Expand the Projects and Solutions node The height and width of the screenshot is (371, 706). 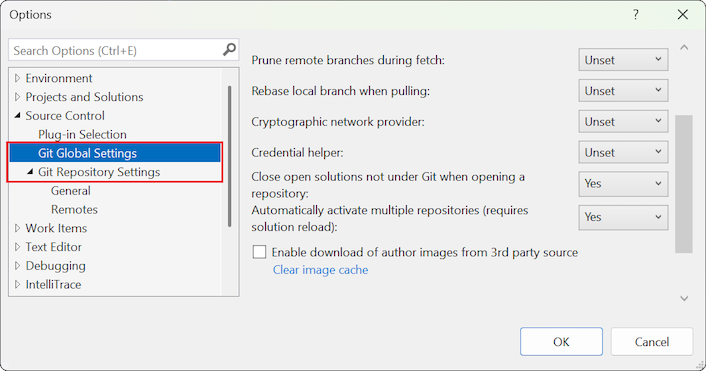[x=18, y=97]
